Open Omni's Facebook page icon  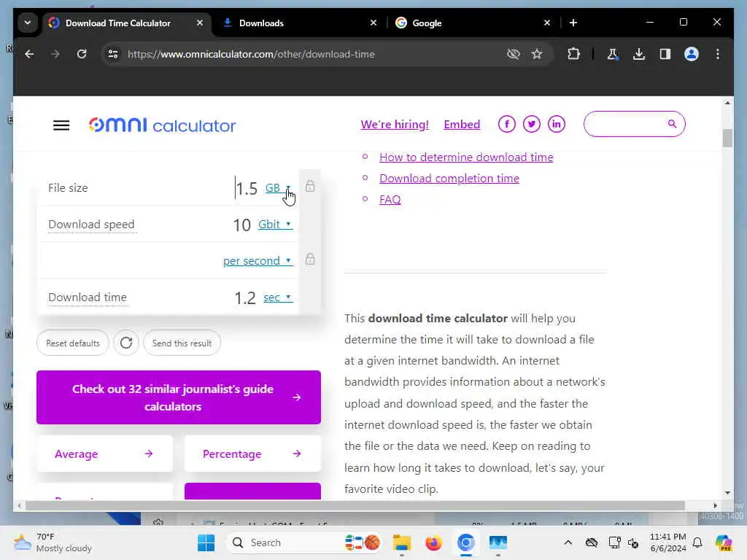click(506, 124)
